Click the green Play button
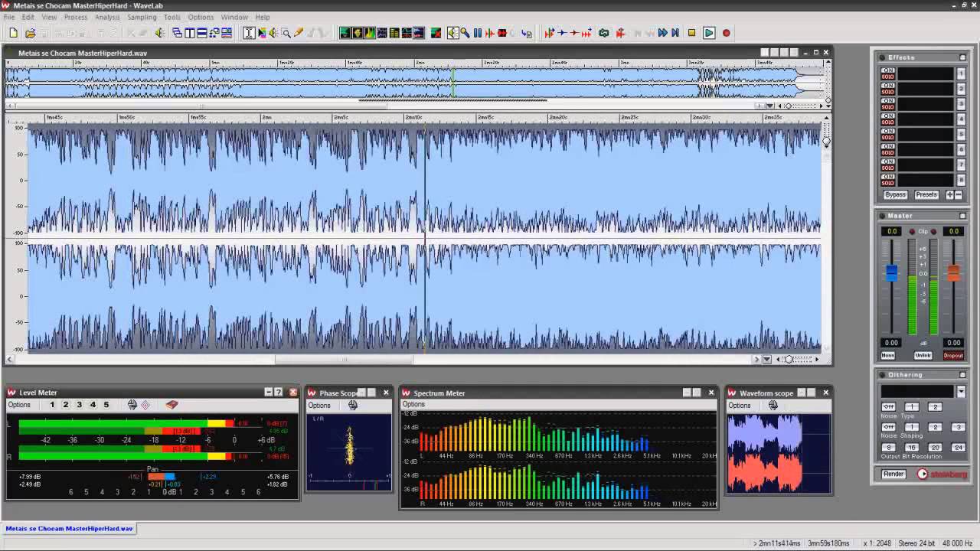The width and height of the screenshot is (980, 551). click(x=709, y=33)
